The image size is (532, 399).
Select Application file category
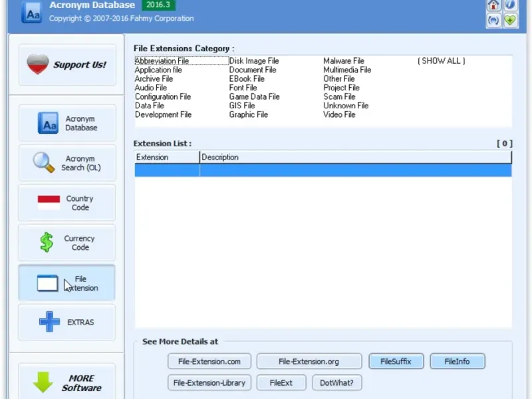tap(158, 70)
